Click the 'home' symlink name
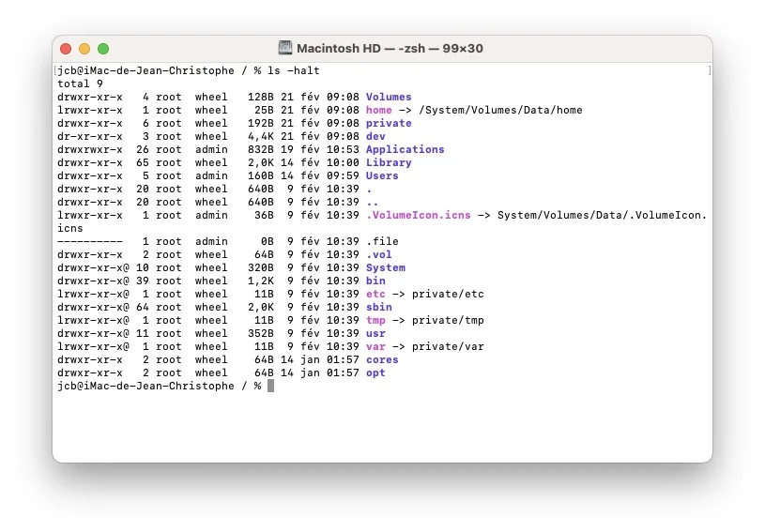The width and height of the screenshot is (765, 532). coord(378,110)
